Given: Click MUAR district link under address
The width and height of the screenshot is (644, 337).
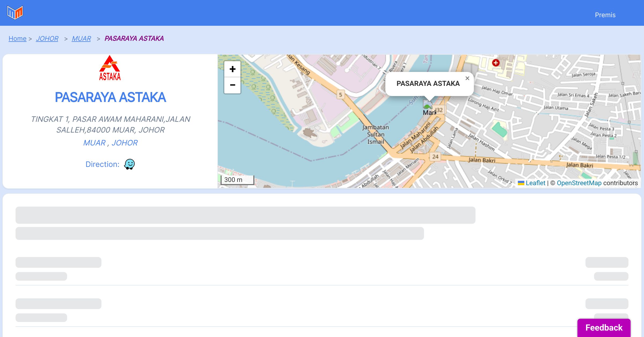Looking at the screenshot, I should [94, 143].
